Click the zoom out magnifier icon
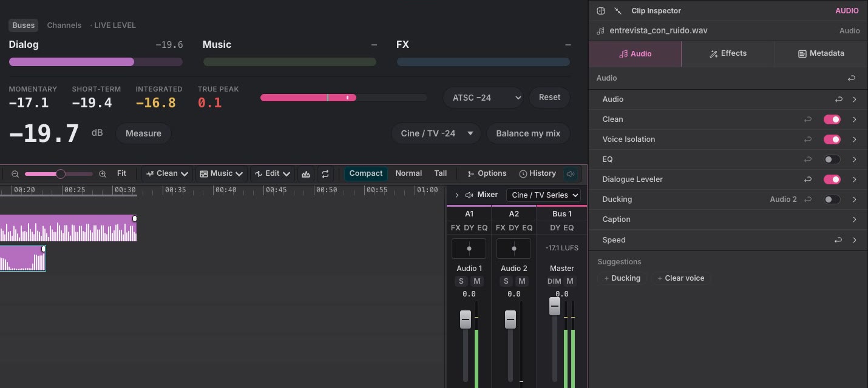This screenshot has height=388, width=868. (15, 174)
